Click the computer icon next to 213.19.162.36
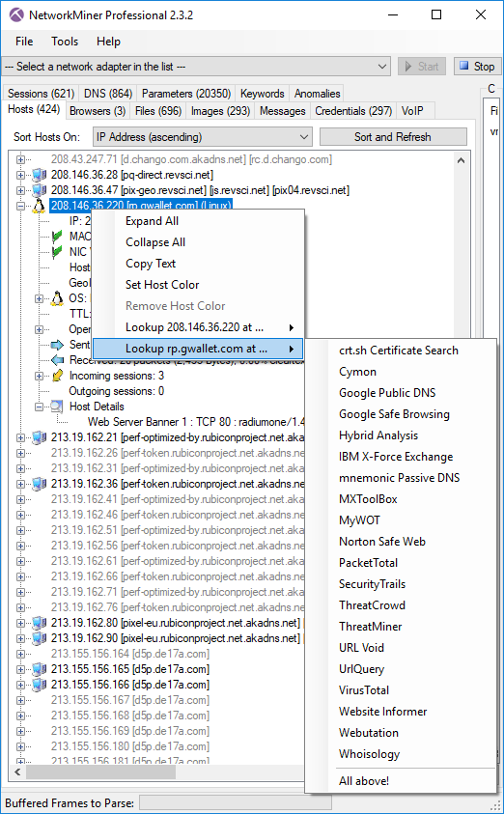504x814 pixels. pos(39,484)
